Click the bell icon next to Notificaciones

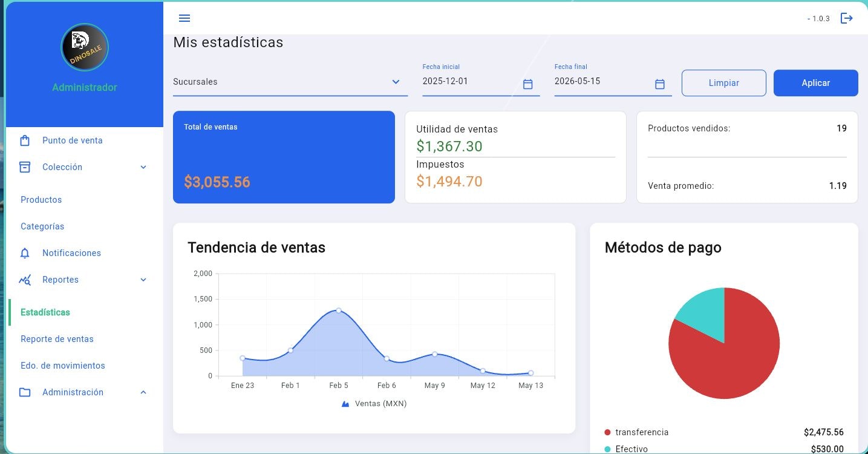25,253
